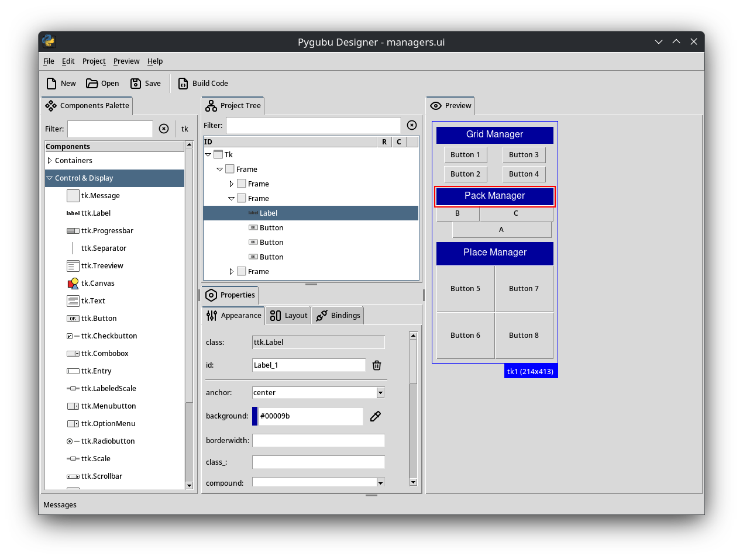This screenshot has width=743, height=560.
Task: Select the Label row in project tree
Action: click(311, 213)
